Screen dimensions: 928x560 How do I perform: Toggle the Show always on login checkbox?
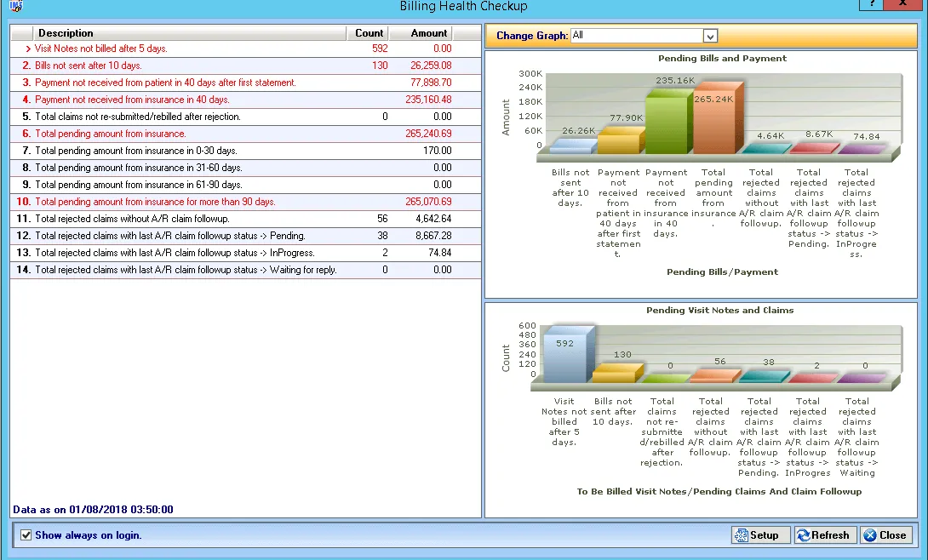tap(26, 535)
